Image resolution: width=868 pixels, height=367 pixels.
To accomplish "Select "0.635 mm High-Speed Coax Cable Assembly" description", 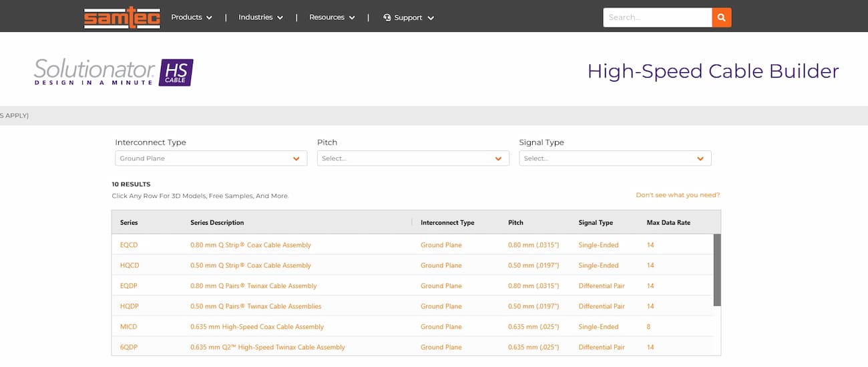I will pyautogui.click(x=257, y=327).
